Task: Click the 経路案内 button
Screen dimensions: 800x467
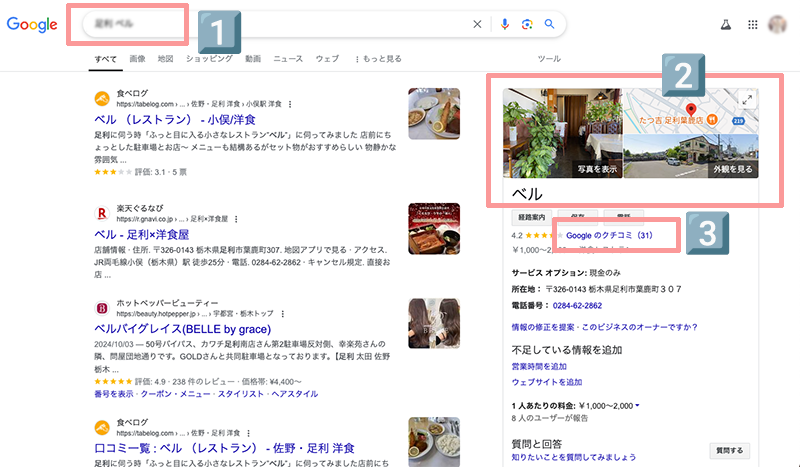Action: coord(532,217)
